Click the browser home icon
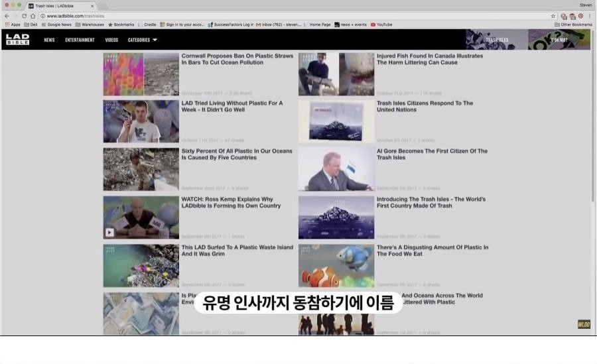597x364 pixels. tap(33, 16)
